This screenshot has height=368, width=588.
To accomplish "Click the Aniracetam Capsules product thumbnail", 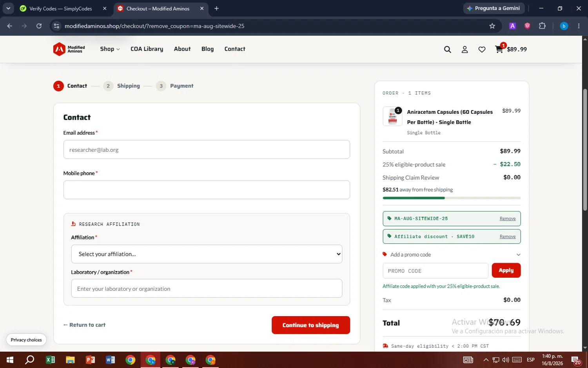I will 392,117.
